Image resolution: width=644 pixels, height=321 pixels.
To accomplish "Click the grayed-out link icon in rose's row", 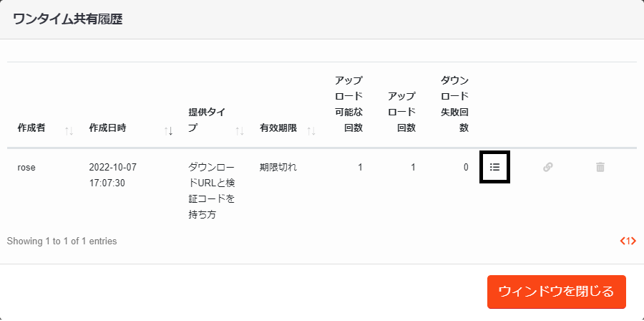I will tap(547, 167).
